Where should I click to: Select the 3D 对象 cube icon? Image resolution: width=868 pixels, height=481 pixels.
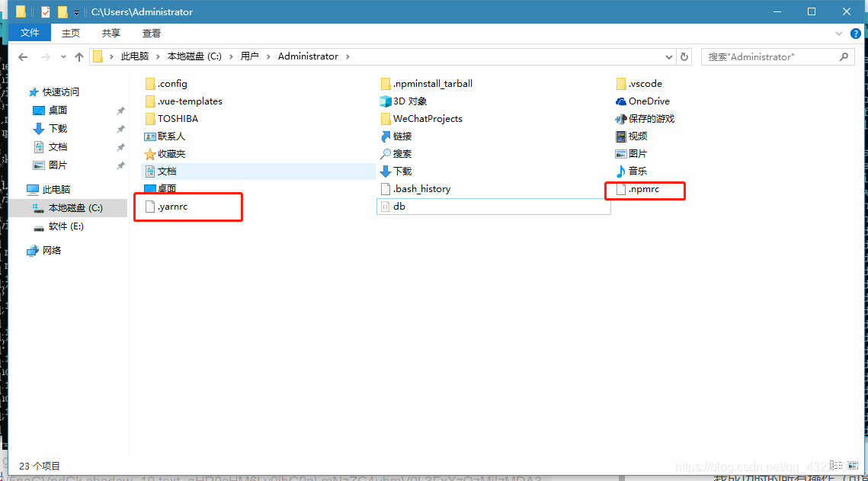tap(386, 101)
